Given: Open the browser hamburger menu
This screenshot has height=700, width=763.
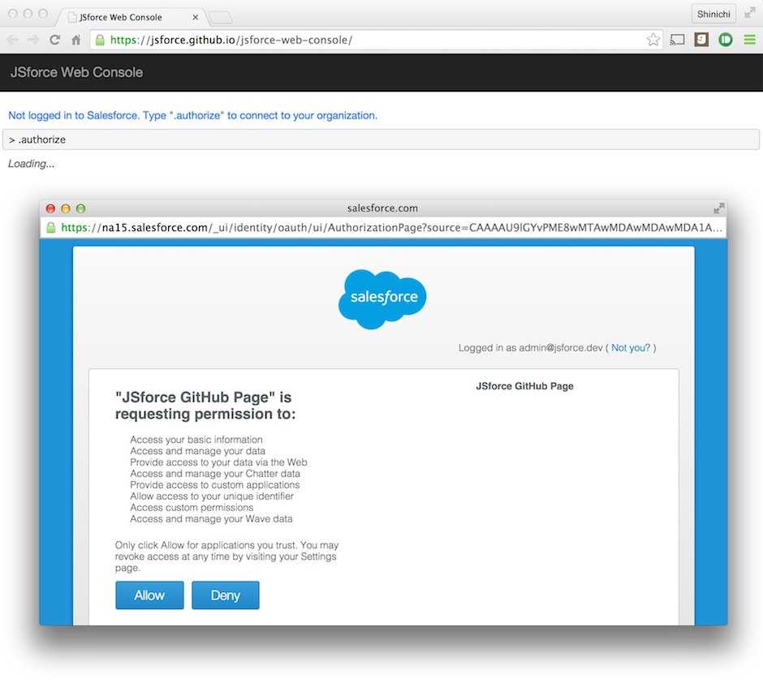Looking at the screenshot, I should tap(749, 39).
